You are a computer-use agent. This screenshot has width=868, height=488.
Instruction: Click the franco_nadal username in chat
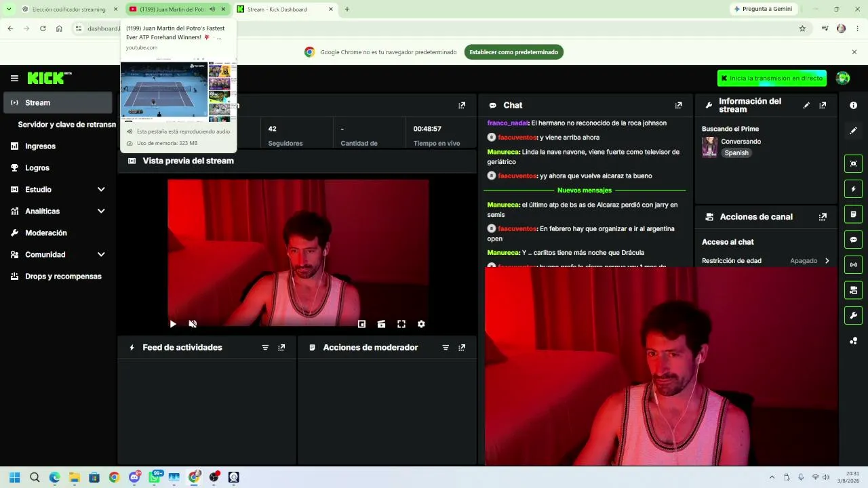507,123
